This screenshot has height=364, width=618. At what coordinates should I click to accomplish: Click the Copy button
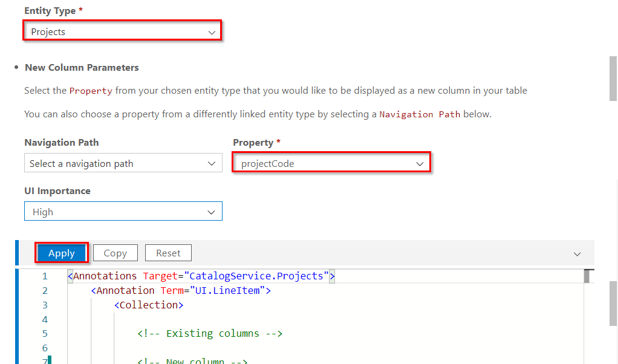115,253
